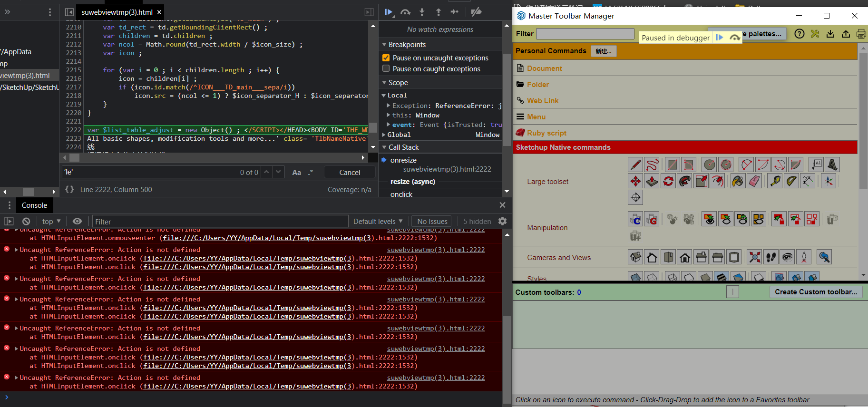The image size is (868, 407).
Task: Click the Make Component 'C' icon
Action: 635,219
